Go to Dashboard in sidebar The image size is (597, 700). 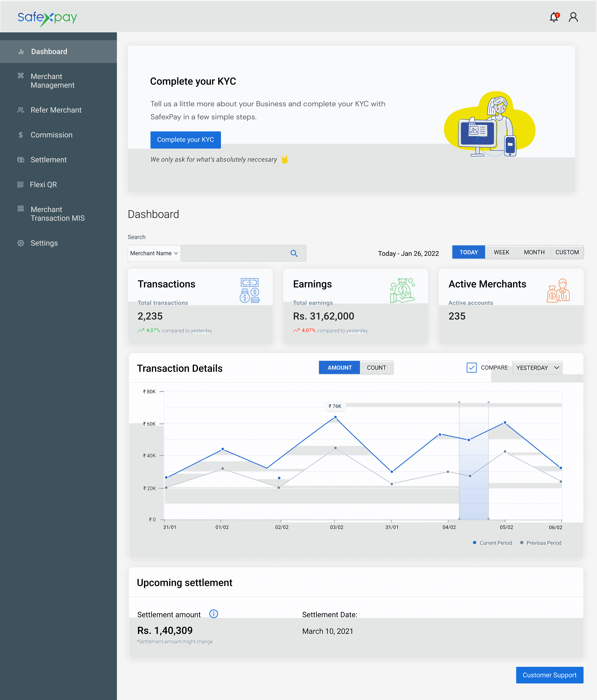(x=58, y=52)
